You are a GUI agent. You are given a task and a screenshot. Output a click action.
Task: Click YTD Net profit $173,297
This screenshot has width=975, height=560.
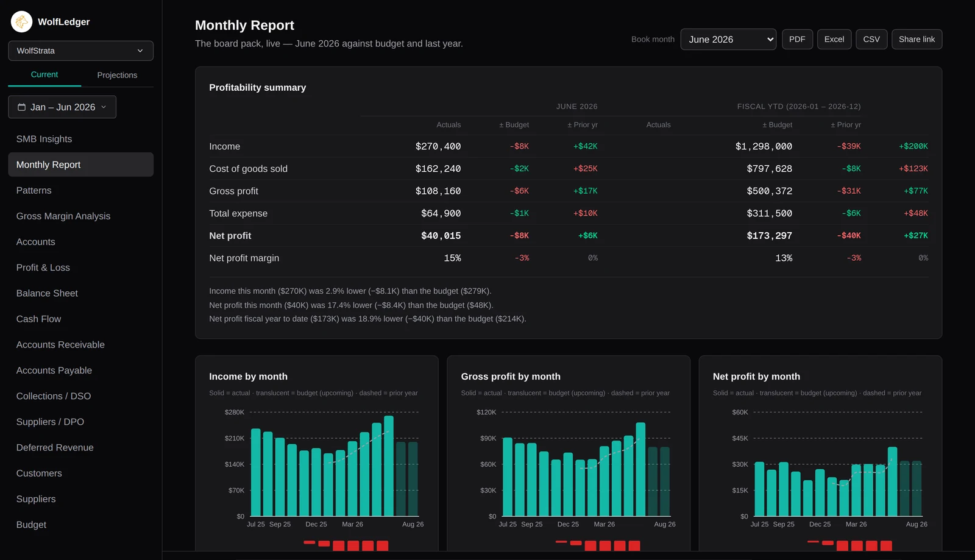770,236
